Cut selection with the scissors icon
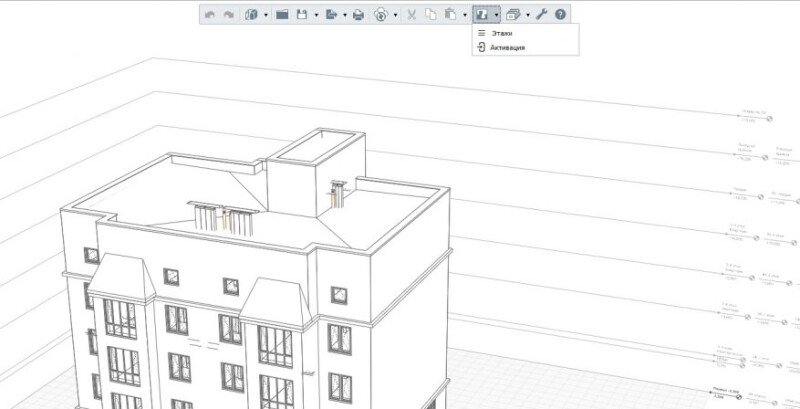The image size is (800, 409). click(410, 15)
